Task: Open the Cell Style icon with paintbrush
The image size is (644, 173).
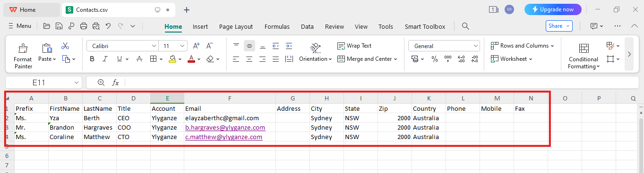Action: pyautogui.click(x=610, y=46)
